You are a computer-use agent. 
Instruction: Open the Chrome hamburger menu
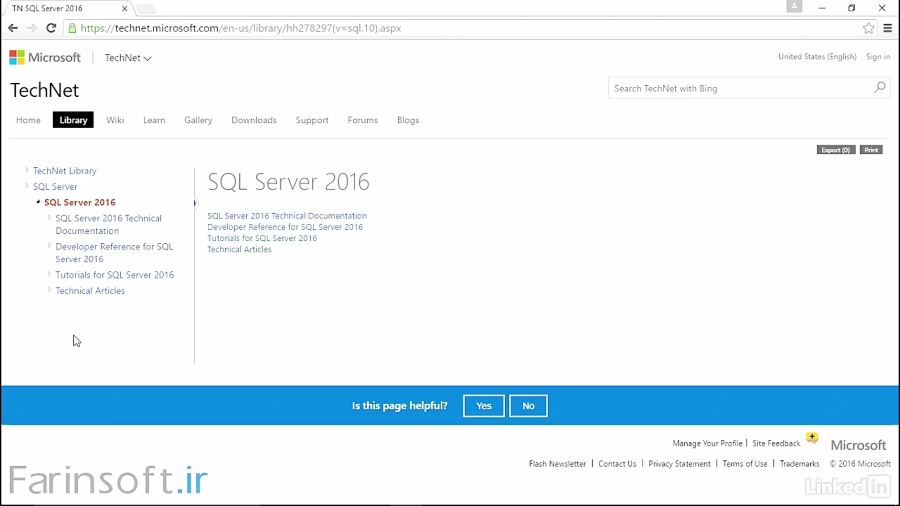(x=887, y=28)
